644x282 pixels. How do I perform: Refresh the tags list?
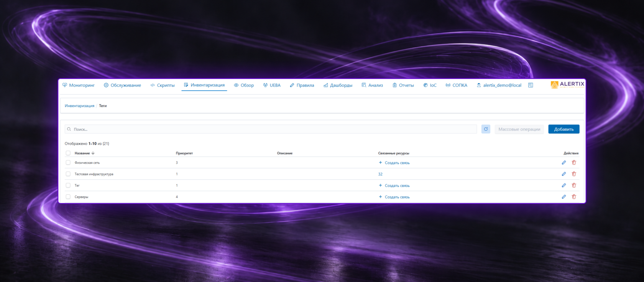pos(486,129)
